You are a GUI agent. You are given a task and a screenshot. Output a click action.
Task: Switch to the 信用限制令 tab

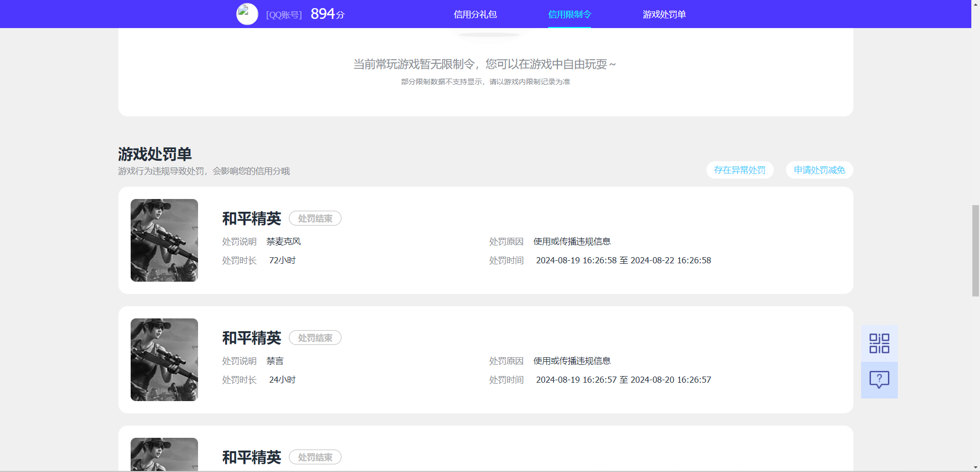[570, 14]
